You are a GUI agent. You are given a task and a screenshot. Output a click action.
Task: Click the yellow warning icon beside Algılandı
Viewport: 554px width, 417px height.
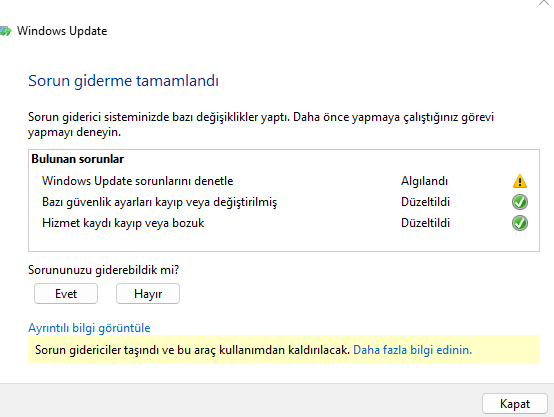(x=520, y=181)
